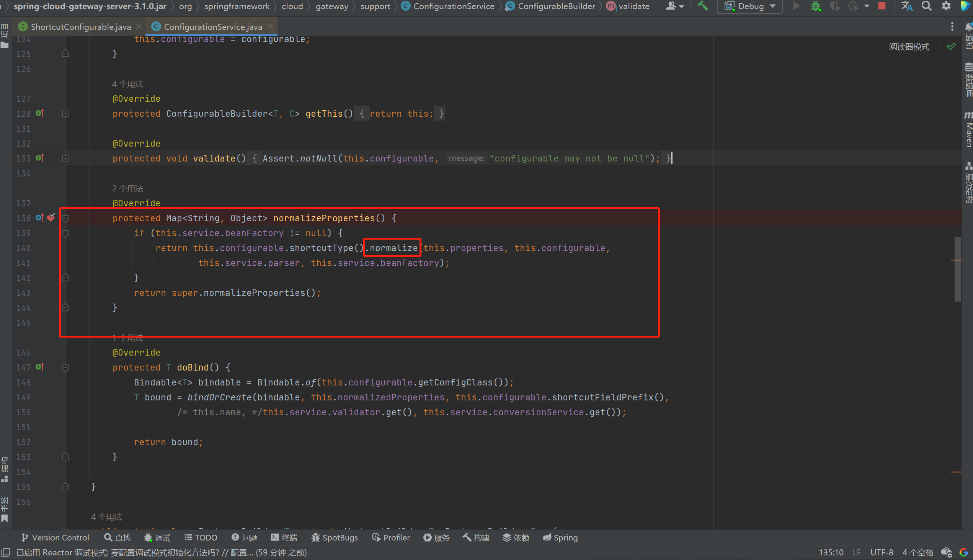
Task: Open the SpotBugs tool window
Action: [x=334, y=537]
